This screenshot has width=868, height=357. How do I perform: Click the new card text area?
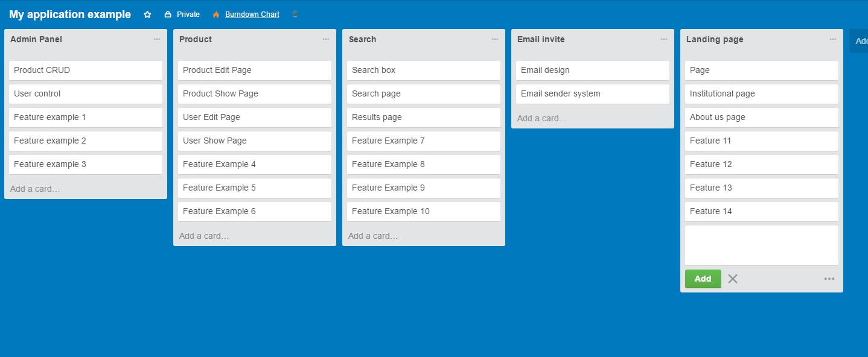pyautogui.click(x=762, y=245)
